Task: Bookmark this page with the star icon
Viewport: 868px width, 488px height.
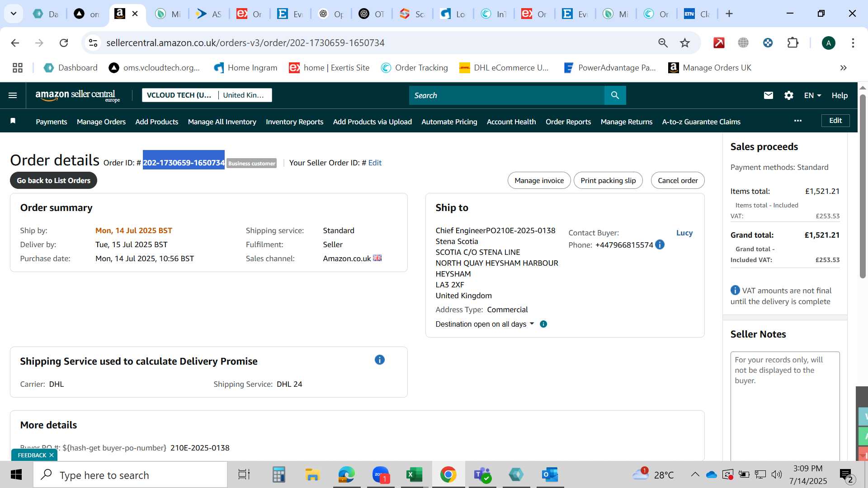Action: pos(685,43)
